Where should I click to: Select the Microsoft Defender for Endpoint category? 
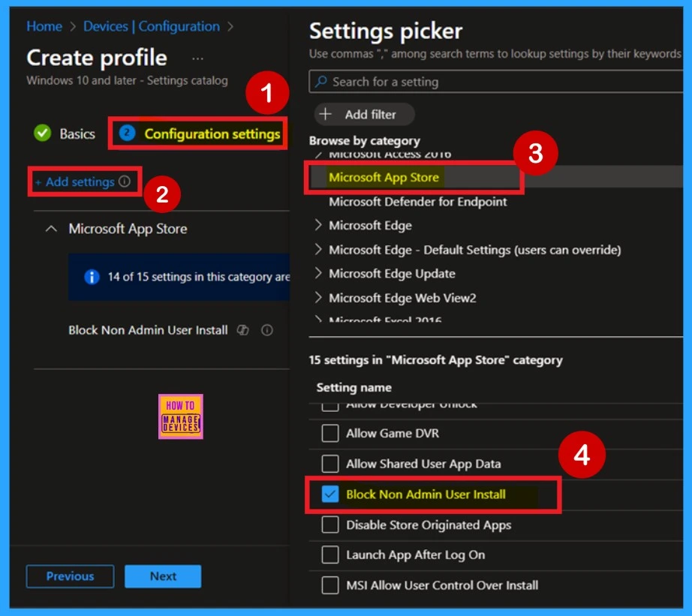click(x=418, y=202)
